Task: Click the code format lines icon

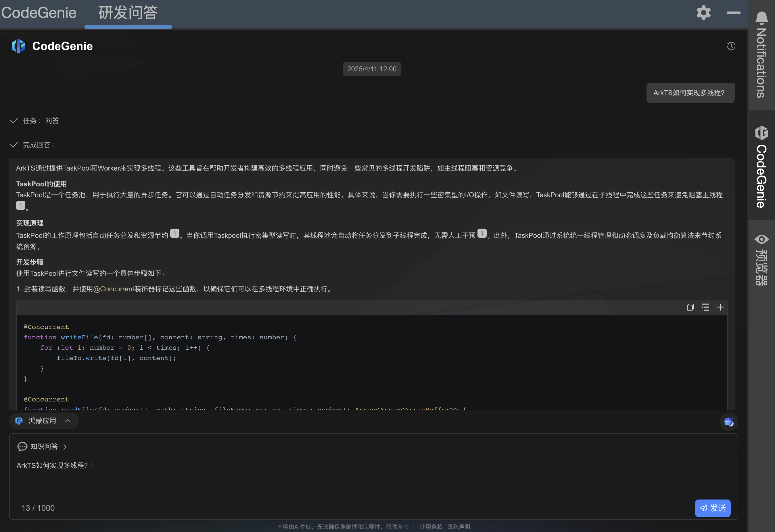Action: (705, 307)
